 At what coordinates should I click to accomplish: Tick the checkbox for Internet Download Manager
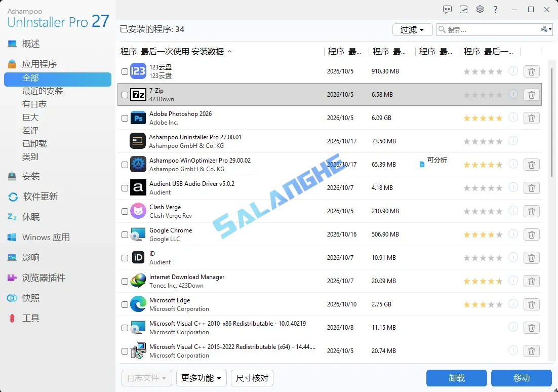tap(125, 281)
